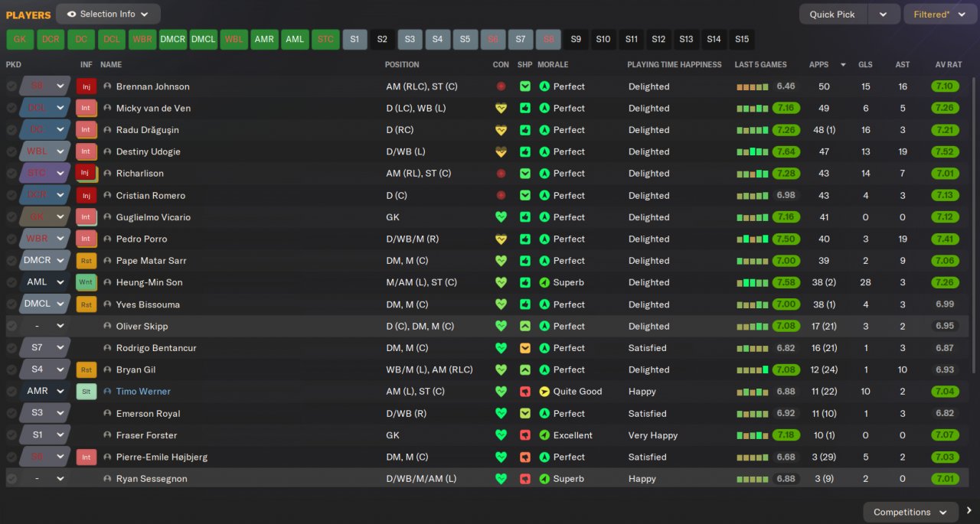Toggle the picked checkbox for Radu Drăgușin
The width and height of the screenshot is (980, 524).
11,130
